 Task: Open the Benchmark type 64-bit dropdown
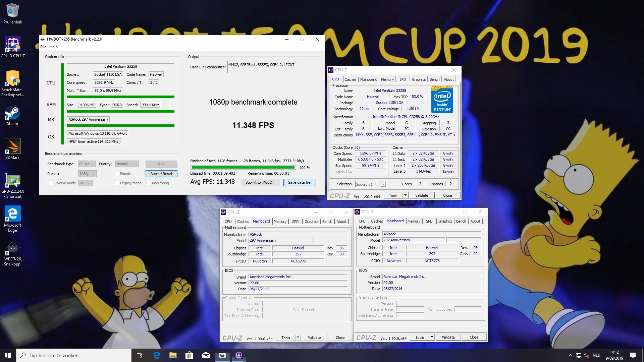click(x=87, y=164)
